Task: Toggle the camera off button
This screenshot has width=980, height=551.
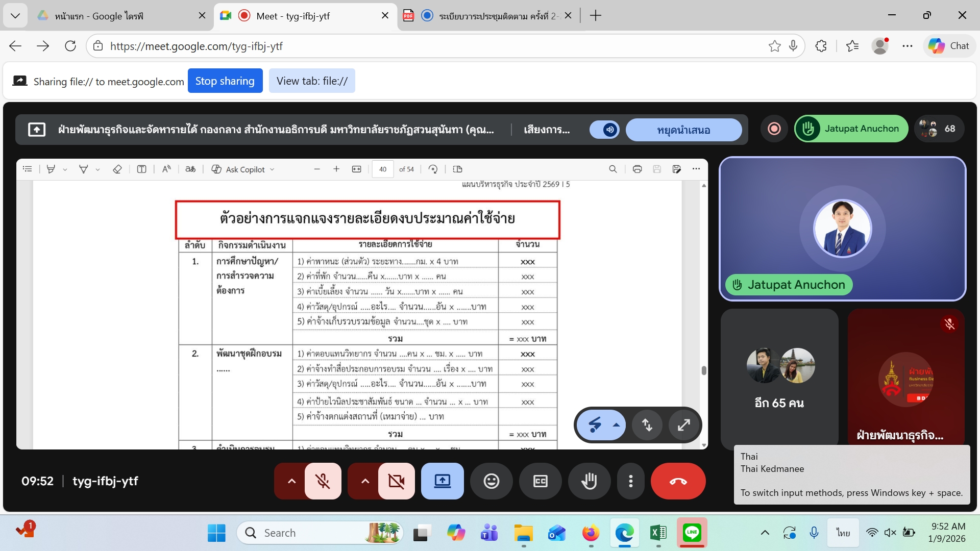Action: 396,481
